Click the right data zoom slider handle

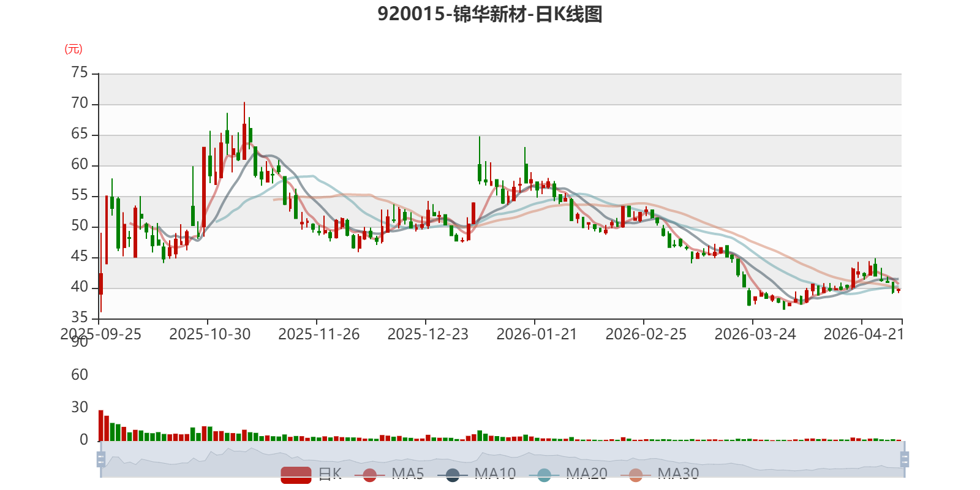pyautogui.click(x=904, y=459)
